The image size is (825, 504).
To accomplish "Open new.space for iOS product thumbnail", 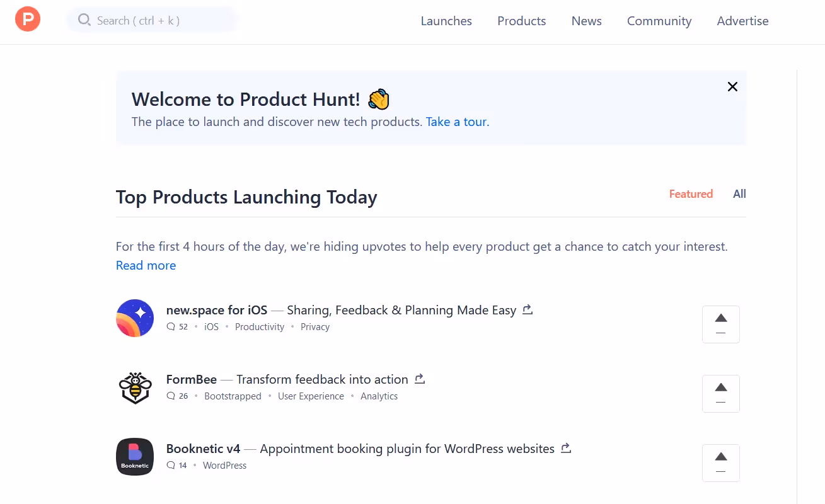I will 135,318.
